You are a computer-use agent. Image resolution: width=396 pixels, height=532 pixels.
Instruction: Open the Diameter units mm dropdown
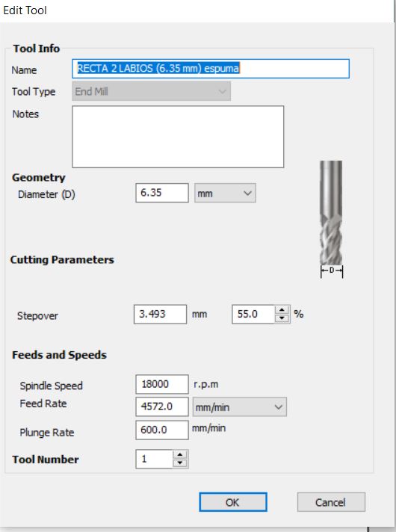click(x=225, y=193)
